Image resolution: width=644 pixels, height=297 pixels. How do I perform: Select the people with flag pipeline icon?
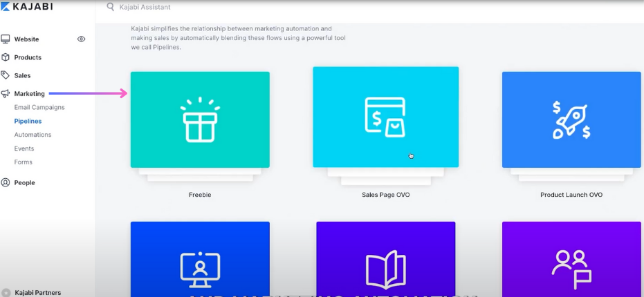pyautogui.click(x=571, y=269)
